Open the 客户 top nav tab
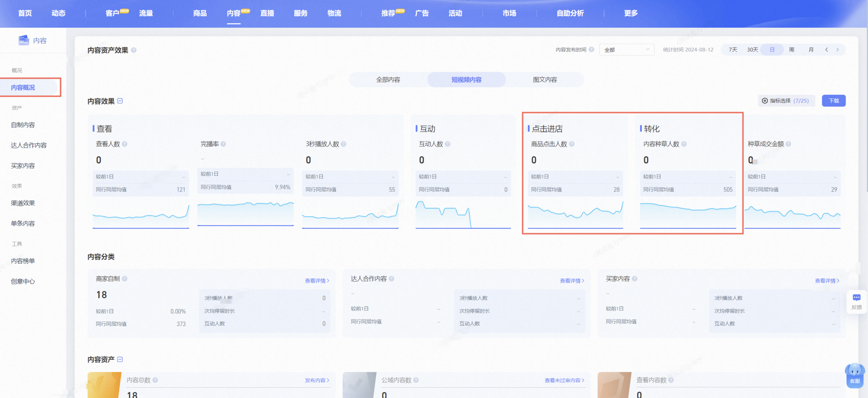The image size is (868, 398). click(x=112, y=13)
